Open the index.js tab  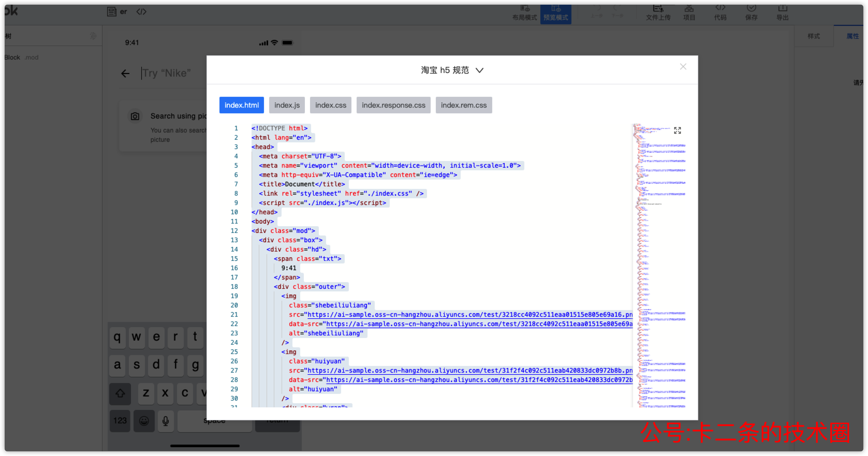click(287, 105)
